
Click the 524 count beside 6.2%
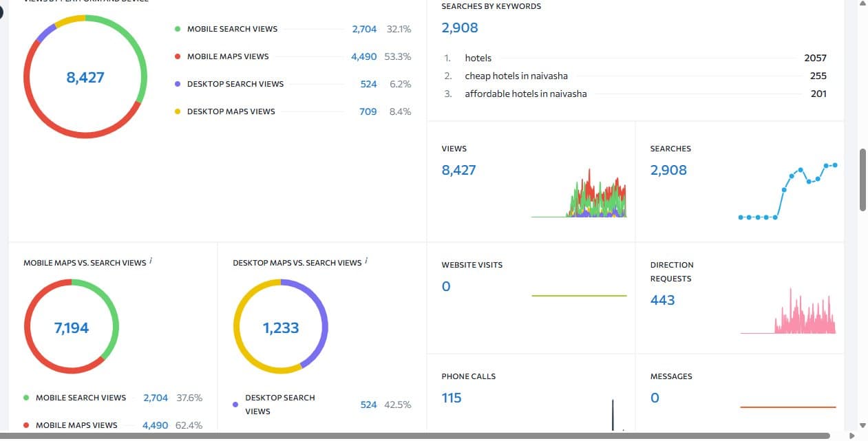(369, 84)
